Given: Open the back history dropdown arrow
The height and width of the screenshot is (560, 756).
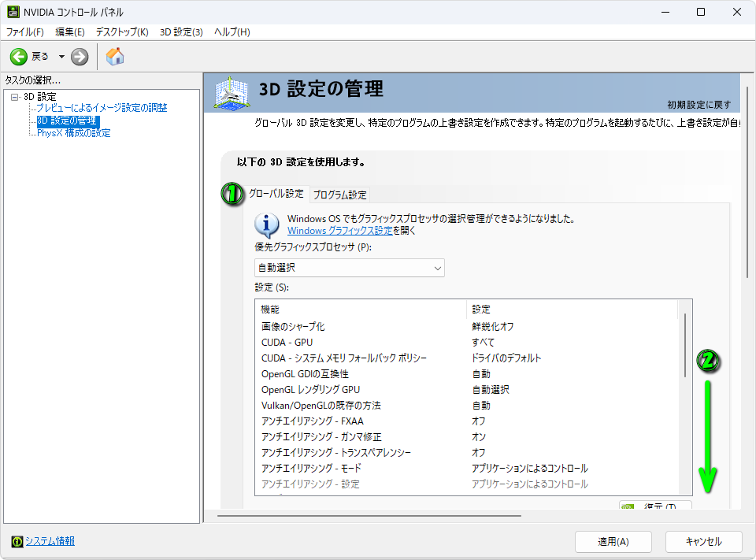Looking at the screenshot, I should pos(61,57).
